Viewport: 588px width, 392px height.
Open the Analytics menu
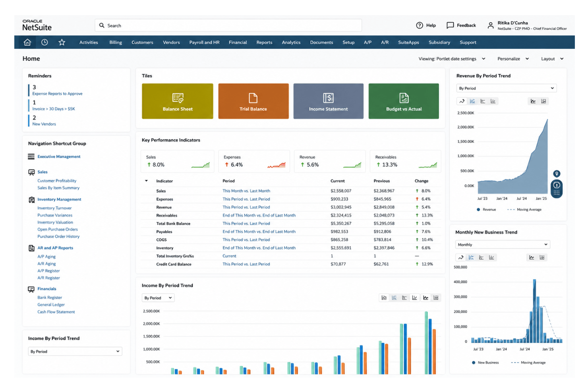[x=291, y=42]
